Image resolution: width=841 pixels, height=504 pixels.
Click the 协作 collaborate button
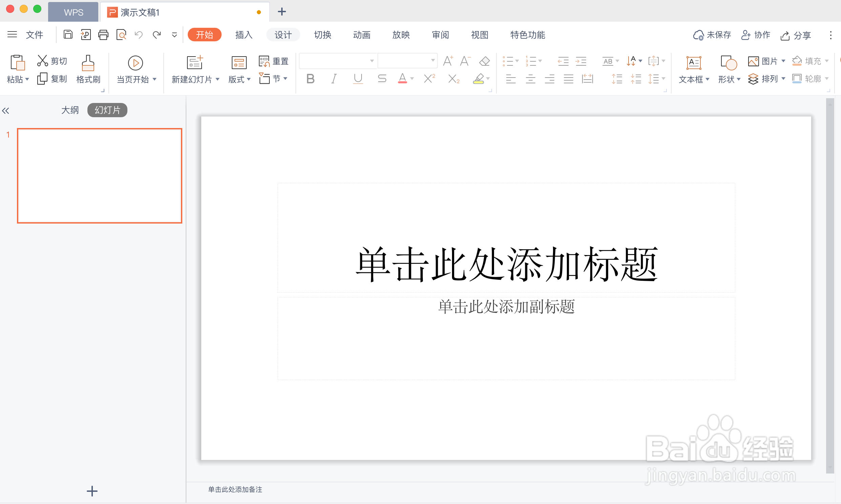pos(755,35)
